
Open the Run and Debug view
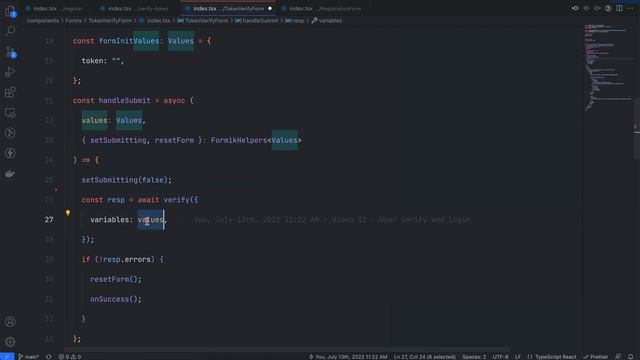[x=10, y=72]
